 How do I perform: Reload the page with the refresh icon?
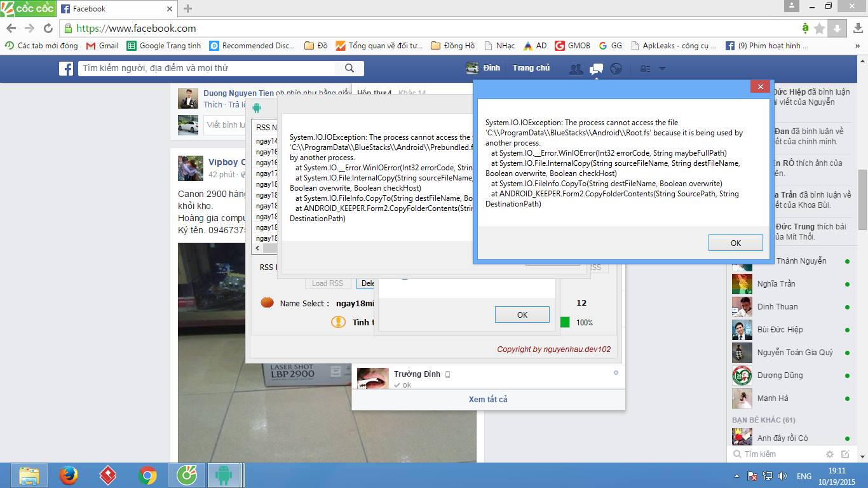pyautogui.click(x=48, y=29)
